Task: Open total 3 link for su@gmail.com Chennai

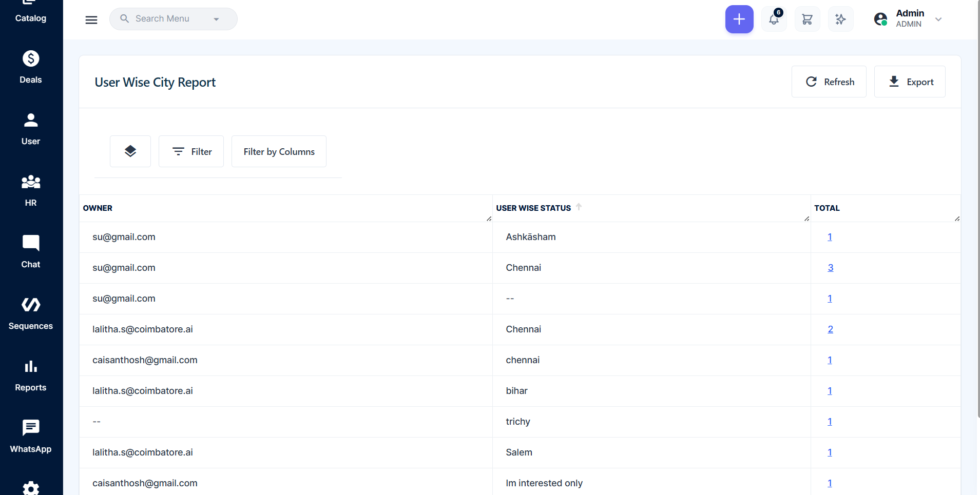Action: (831, 268)
